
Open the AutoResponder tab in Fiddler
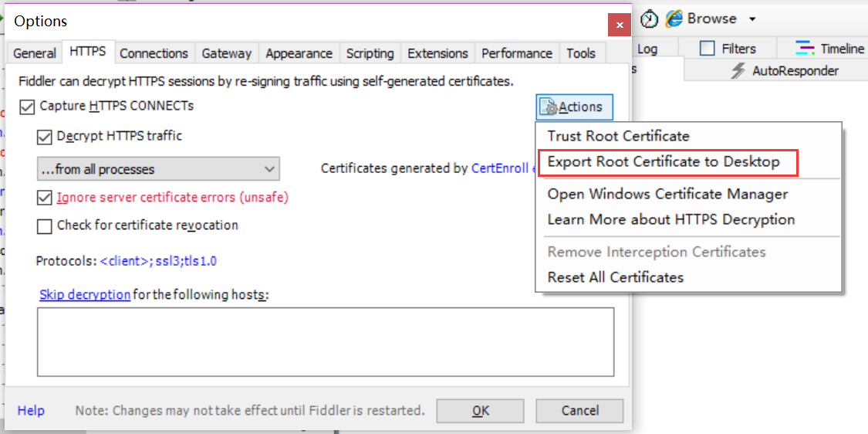[x=785, y=70]
